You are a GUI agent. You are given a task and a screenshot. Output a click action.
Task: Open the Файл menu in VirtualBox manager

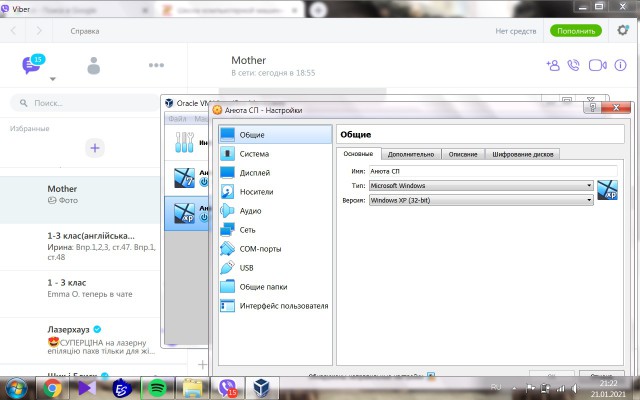[x=177, y=119]
